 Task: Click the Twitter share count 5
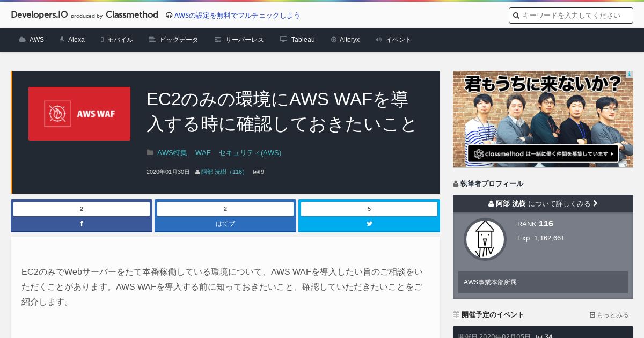369,209
